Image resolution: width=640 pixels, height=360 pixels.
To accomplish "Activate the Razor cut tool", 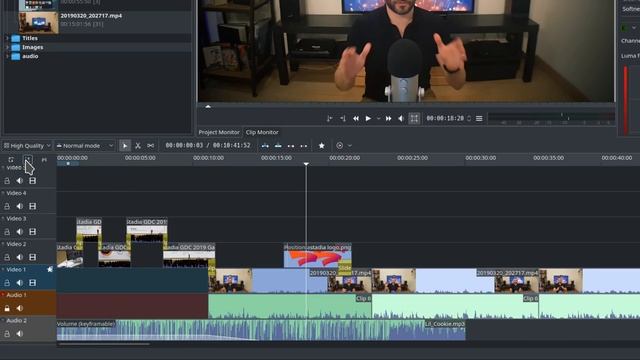I will point(138,146).
